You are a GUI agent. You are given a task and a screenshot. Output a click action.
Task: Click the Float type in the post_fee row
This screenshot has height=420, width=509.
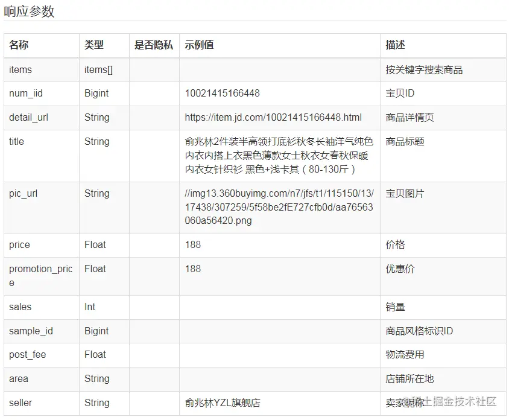[x=95, y=354]
